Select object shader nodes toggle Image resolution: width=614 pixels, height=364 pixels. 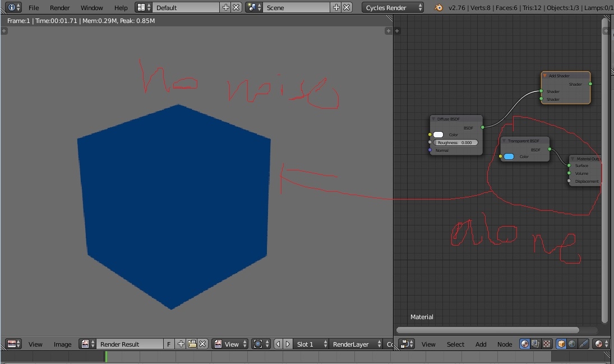click(x=562, y=344)
